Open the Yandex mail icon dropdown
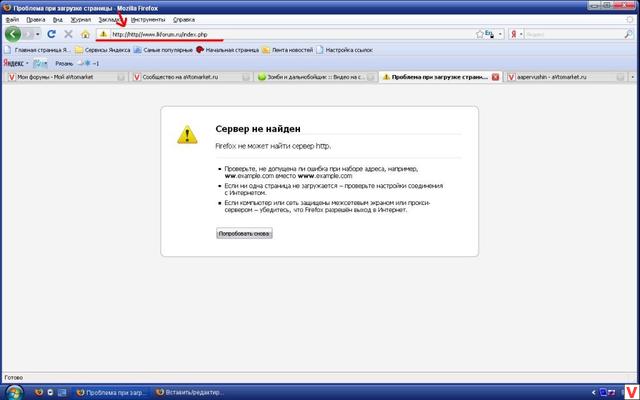The width and height of the screenshot is (640, 400). (x=40, y=63)
